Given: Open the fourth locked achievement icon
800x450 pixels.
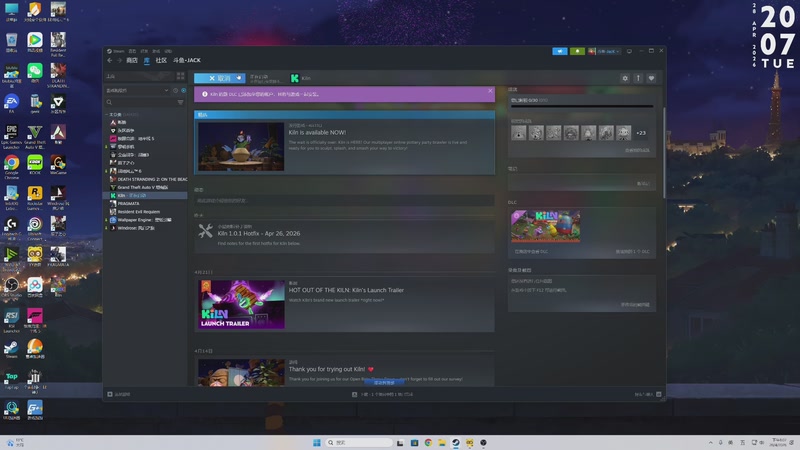Looking at the screenshot, I should pos(571,133).
